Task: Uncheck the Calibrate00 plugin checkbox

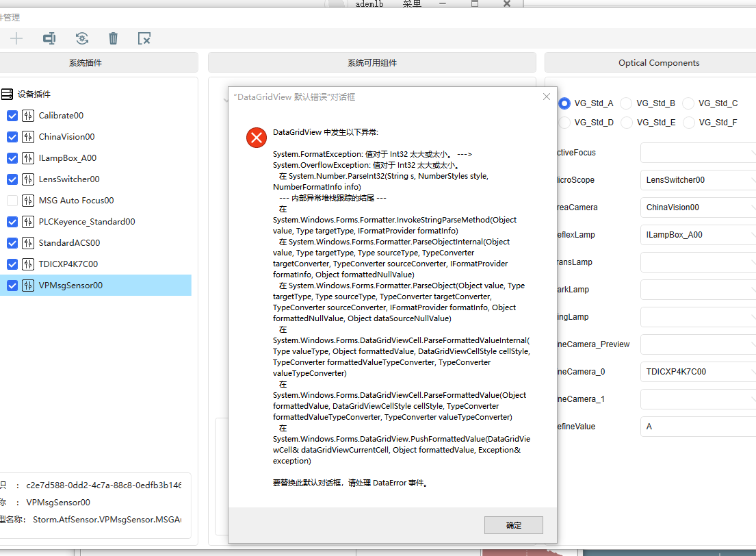Action: (12, 116)
